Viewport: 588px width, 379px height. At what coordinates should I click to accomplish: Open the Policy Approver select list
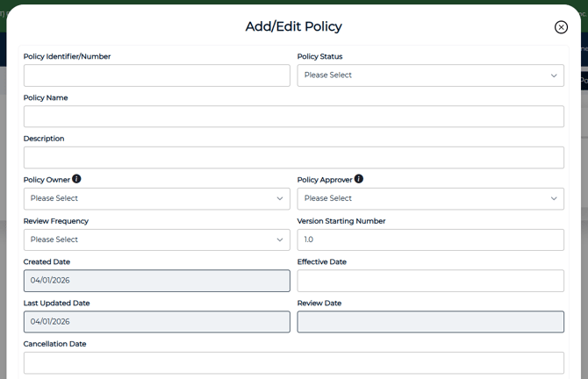click(x=430, y=198)
